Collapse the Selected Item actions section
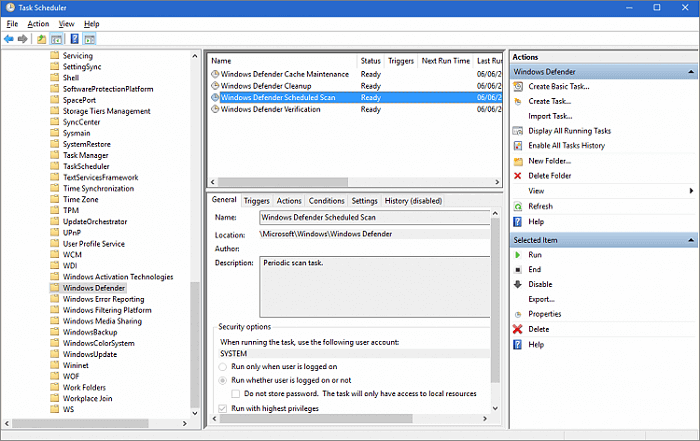Image resolution: width=700 pixels, height=441 pixels. [x=691, y=240]
